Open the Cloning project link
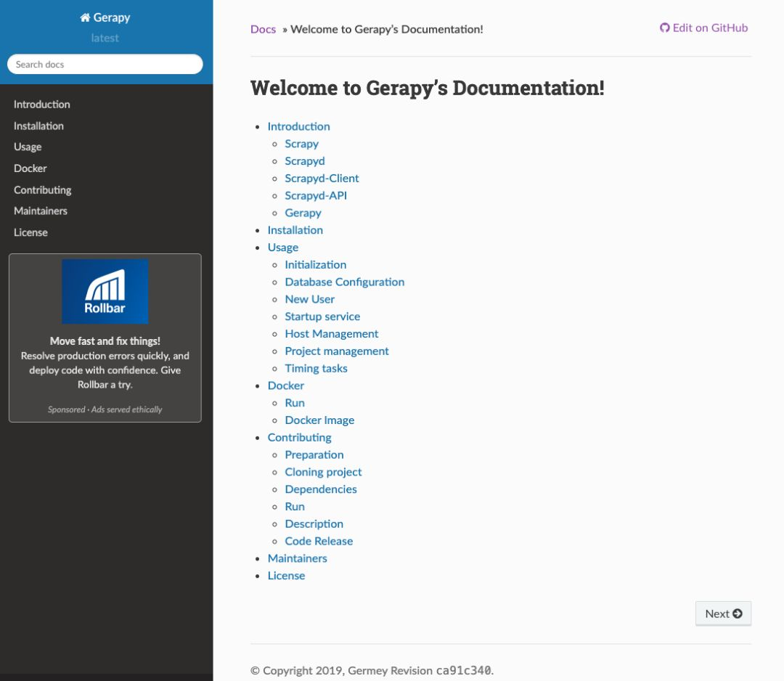The width and height of the screenshot is (784, 681). 323,472
